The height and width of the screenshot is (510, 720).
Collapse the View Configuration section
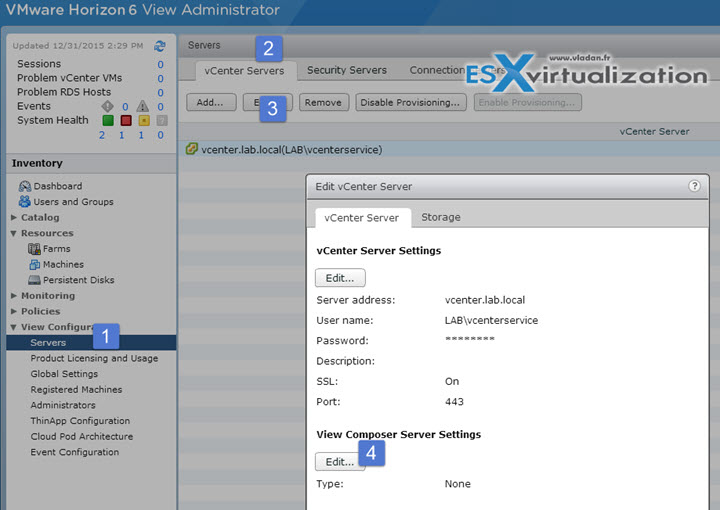[14, 327]
